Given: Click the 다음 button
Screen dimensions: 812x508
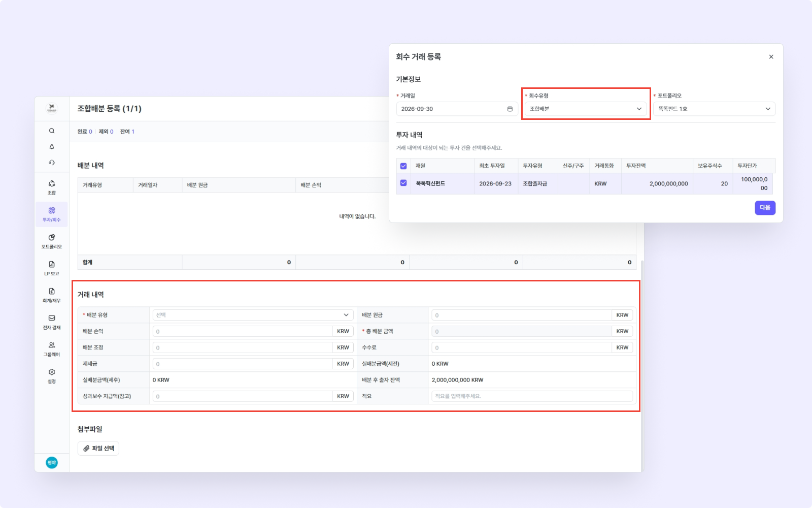Looking at the screenshot, I should (x=765, y=208).
